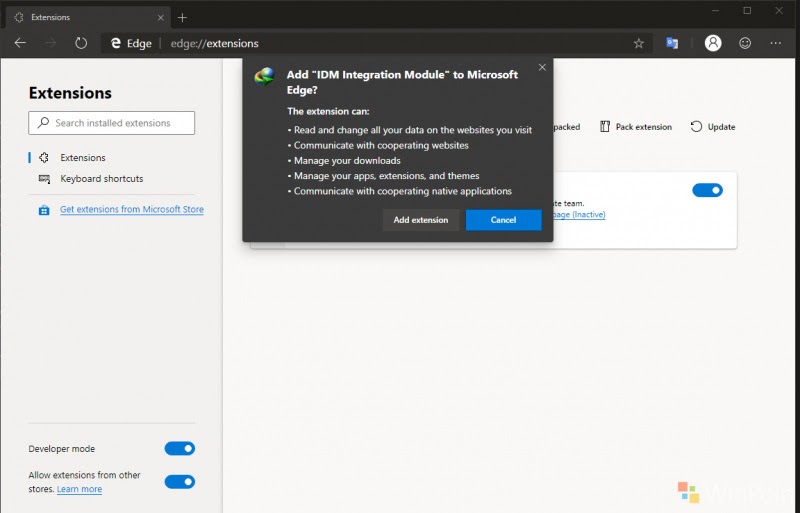Click the IDM globe icon in dialog

264,77
